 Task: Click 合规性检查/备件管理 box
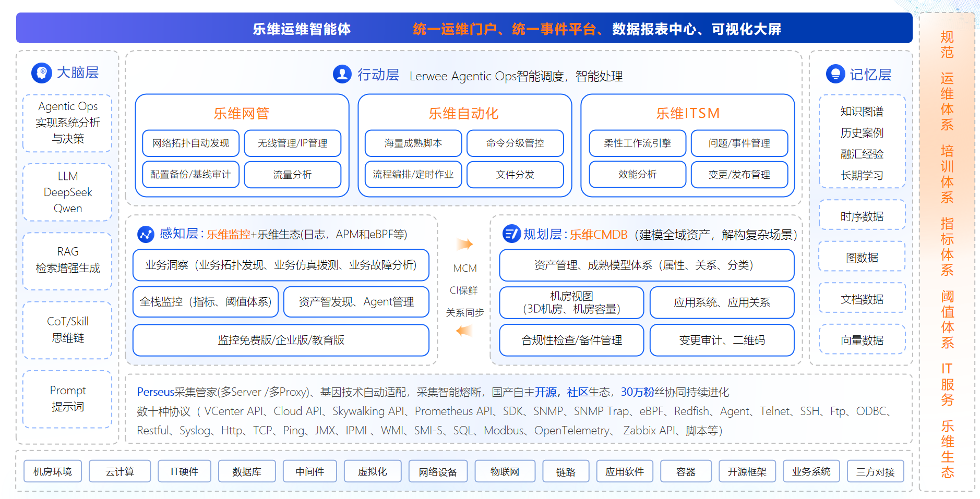pyautogui.click(x=571, y=340)
